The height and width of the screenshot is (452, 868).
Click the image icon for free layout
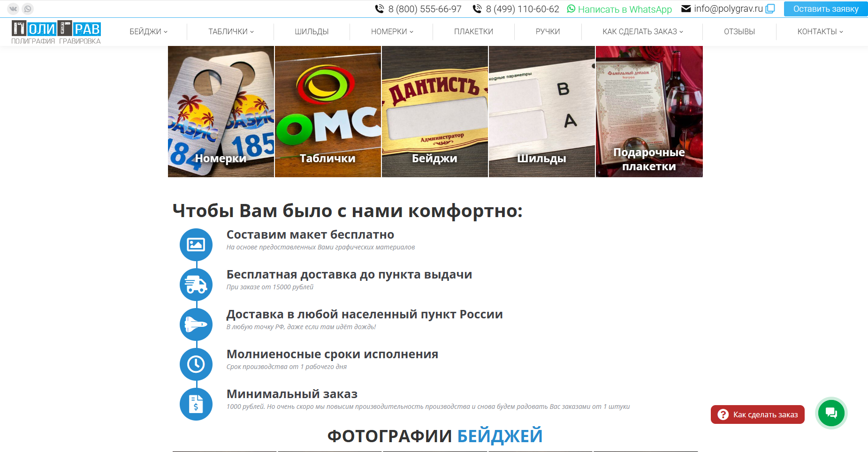pyautogui.click(x=196, y=245)
